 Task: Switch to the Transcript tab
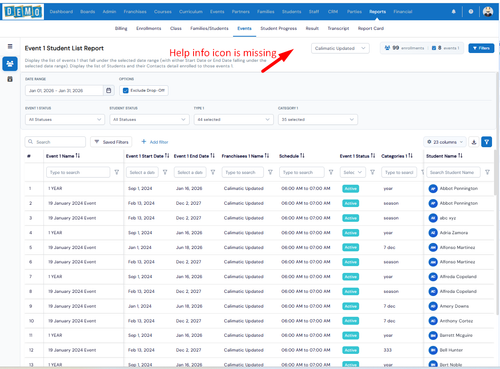(338, 28)
